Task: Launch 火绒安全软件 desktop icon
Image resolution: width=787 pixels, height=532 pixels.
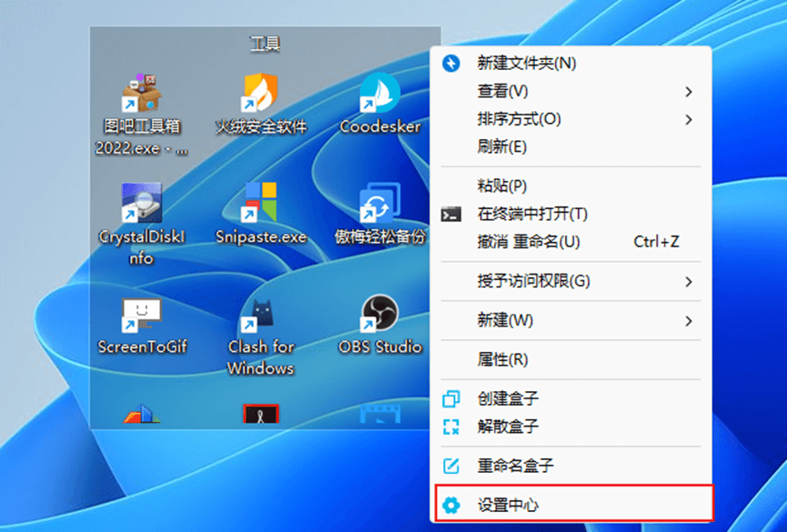Action: 261,94
